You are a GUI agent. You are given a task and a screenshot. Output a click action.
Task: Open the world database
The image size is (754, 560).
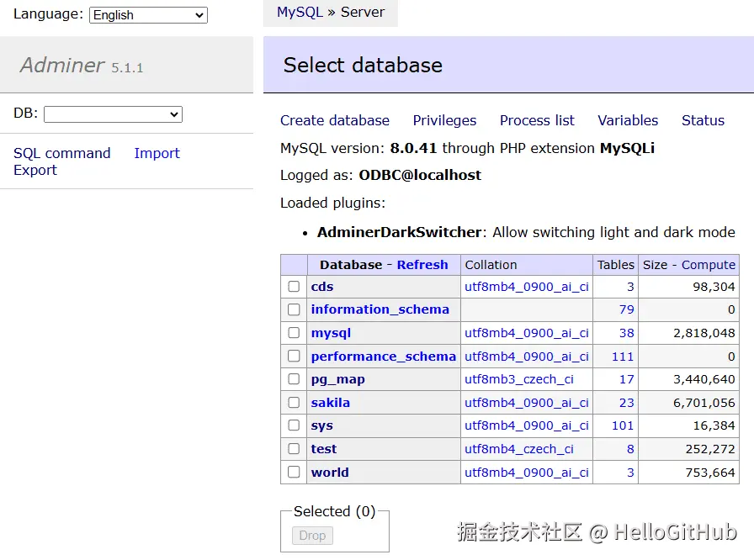pos(329,472)
